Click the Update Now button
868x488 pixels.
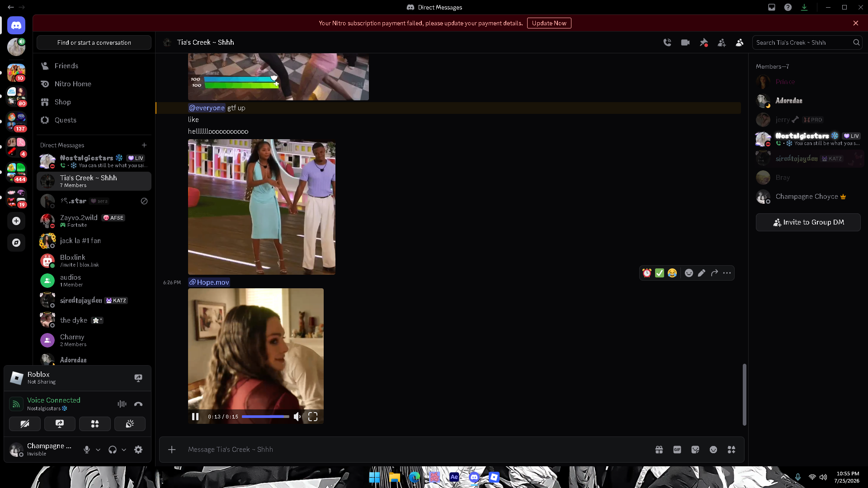[549, 23]
